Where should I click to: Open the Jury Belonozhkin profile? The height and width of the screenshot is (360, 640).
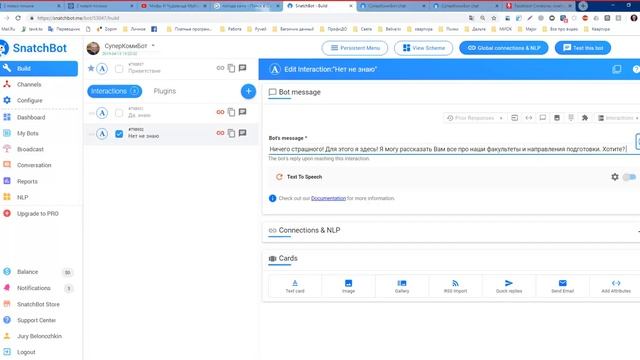39,336
